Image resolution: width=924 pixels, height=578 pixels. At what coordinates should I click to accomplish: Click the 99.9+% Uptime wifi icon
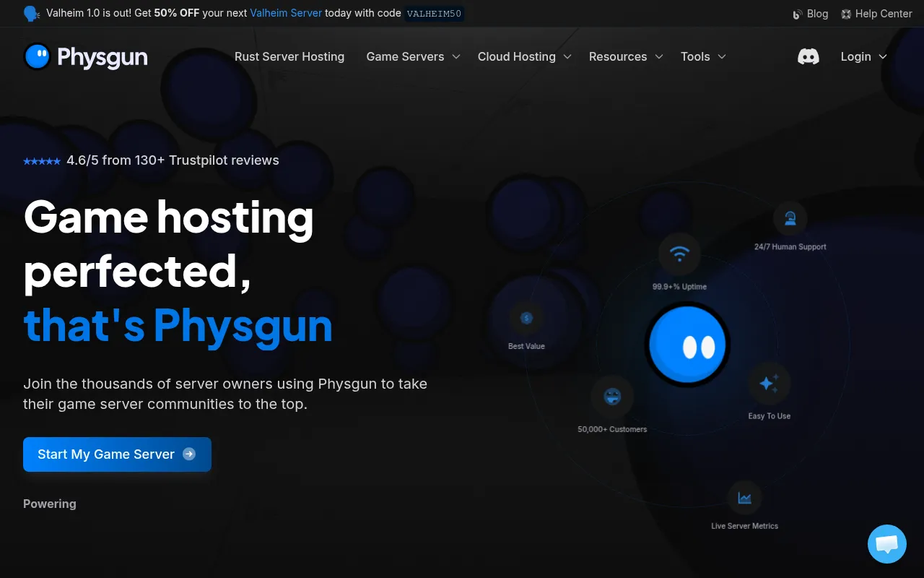(679, 254)
